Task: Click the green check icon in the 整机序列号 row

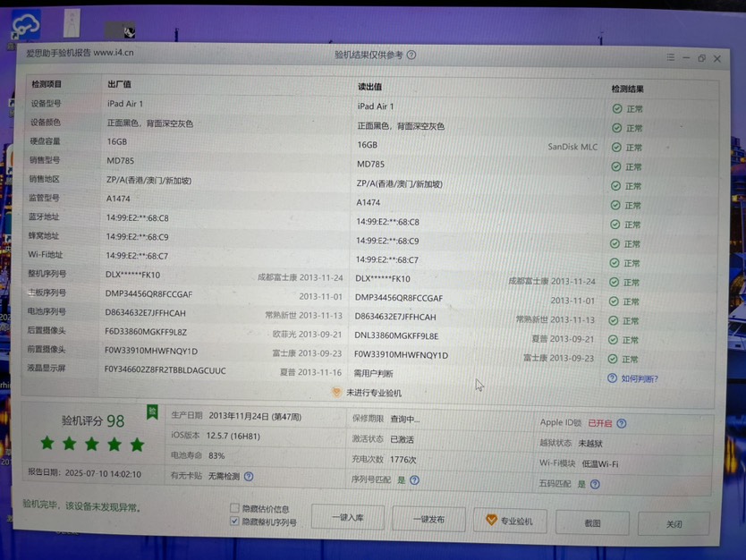Action: click(615, 282)
